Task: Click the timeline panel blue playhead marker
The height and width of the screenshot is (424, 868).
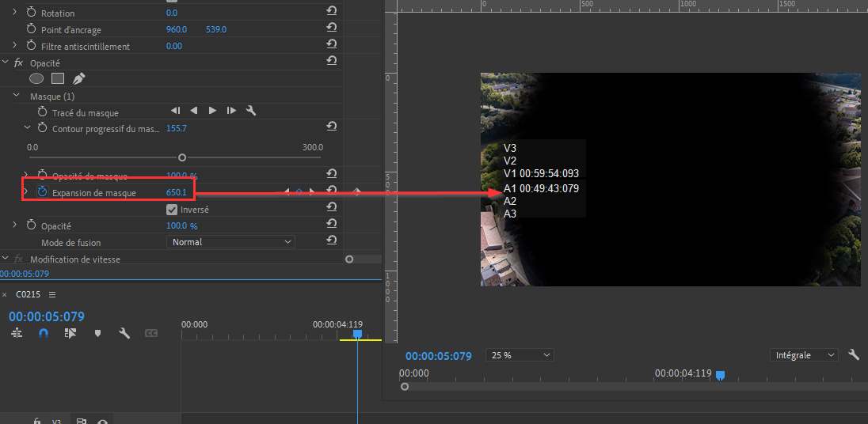Action: point(358,334)
